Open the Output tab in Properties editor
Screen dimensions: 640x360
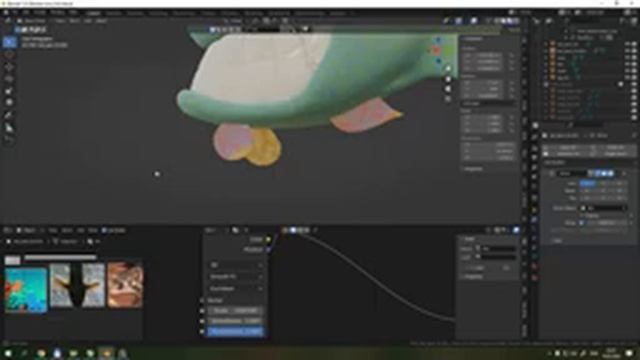click(535, 147)
